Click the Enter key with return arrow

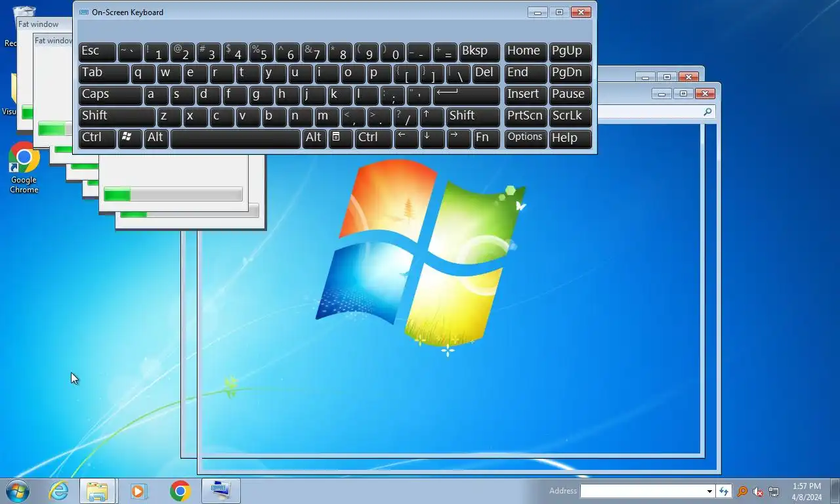pos(467,94)
